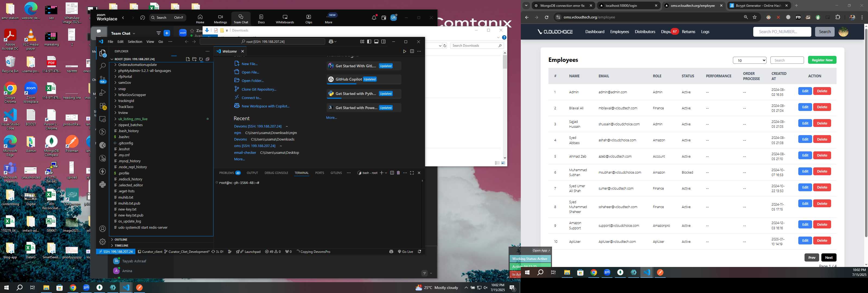Click Employees table Search input

point(787,60)
